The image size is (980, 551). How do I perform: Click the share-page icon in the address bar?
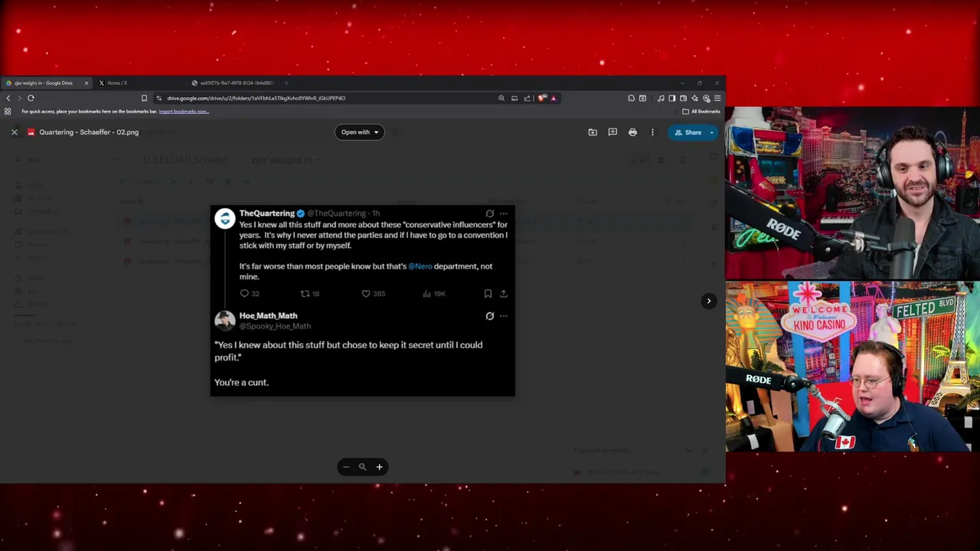(x=528, y=98)
